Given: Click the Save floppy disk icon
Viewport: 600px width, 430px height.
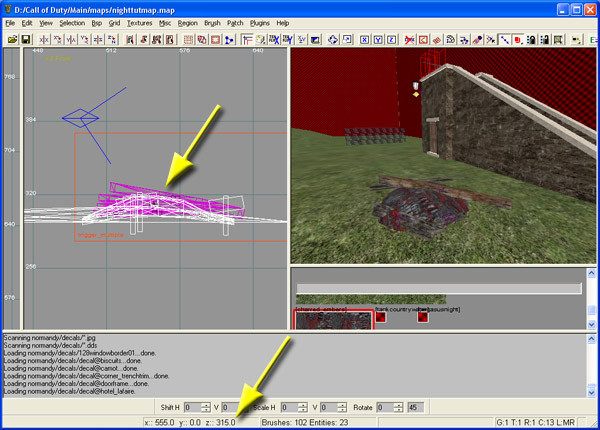Looking at the screenshot, I should tap(26, 39).
